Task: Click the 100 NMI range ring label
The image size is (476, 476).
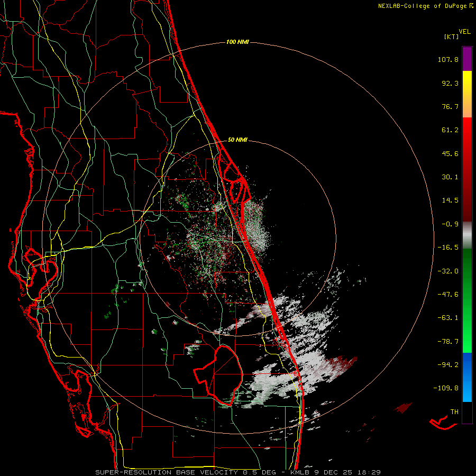Action: (237, 42)
